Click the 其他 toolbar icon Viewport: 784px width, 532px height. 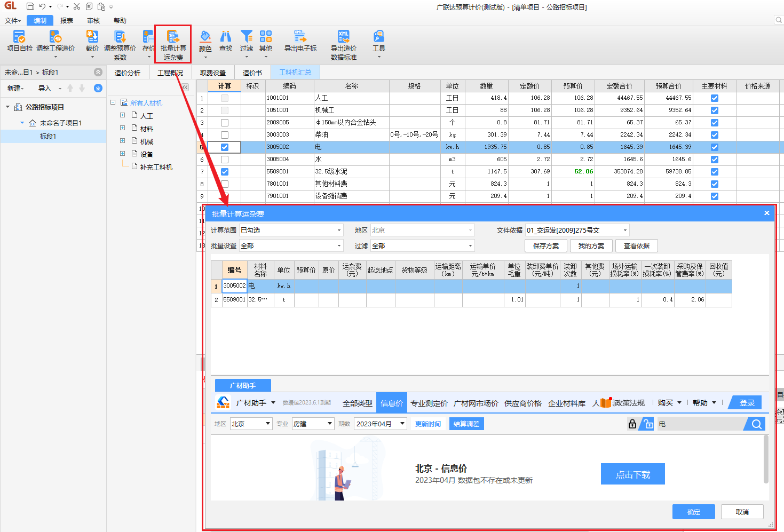pyautogui.click(x=266, y=36)
